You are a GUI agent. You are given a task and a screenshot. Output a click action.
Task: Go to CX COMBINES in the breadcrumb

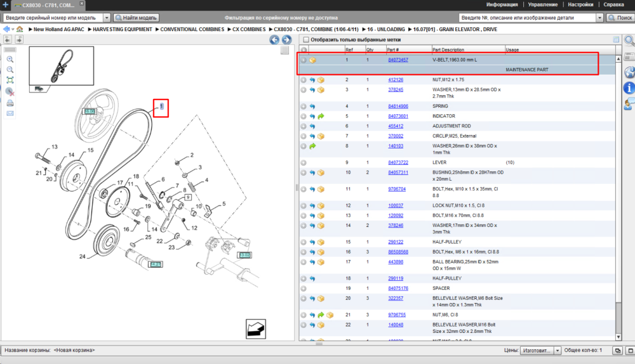pos(249,30)
